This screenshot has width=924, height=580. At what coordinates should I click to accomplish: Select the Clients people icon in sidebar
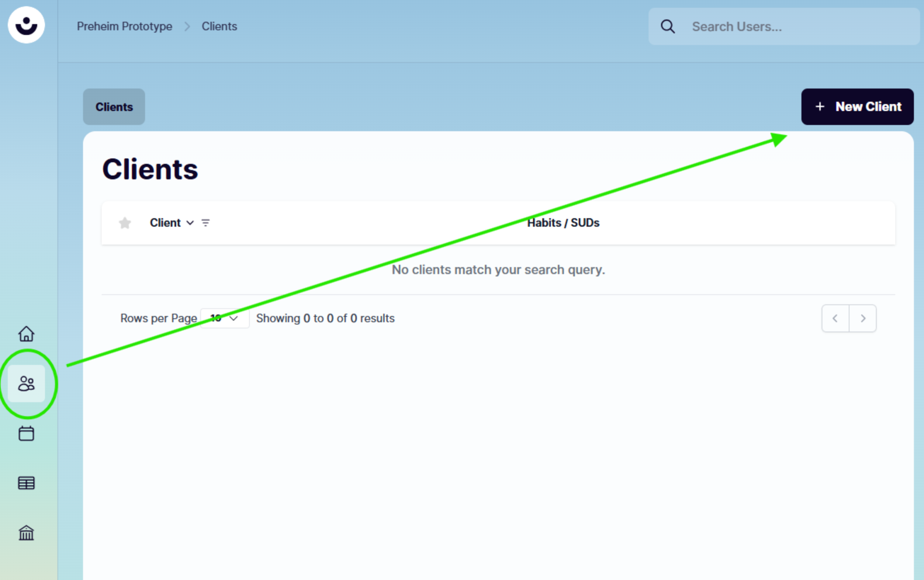click(26, 384)
